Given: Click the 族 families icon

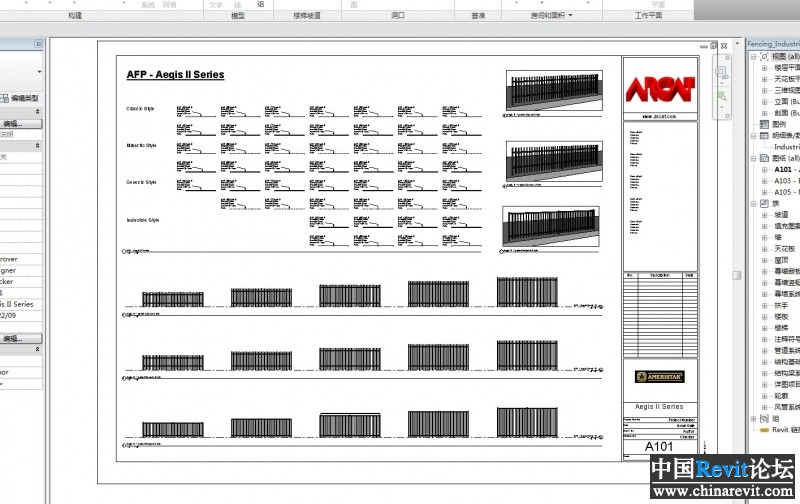Looking at the screenshot, I should point(764,204).
